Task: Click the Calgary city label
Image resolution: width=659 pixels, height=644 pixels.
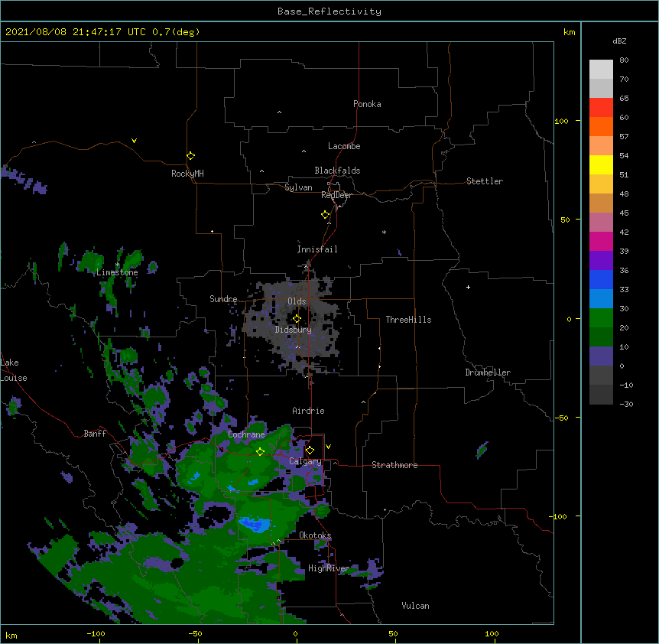Action: click(x=305, y=461)
